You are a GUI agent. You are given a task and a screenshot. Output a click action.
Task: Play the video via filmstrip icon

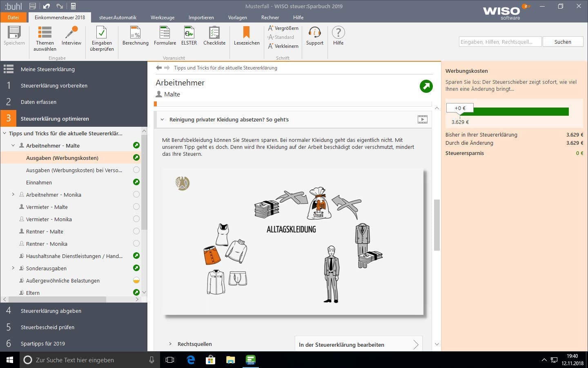[x=423, y=119]
